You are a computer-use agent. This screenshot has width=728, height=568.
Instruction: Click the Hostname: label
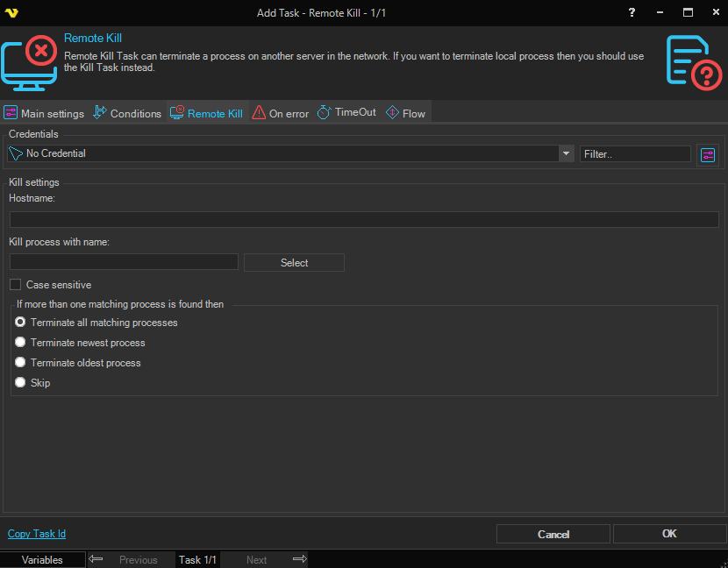click(x=32, y=198)
